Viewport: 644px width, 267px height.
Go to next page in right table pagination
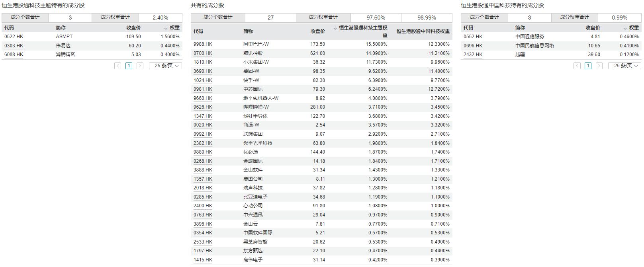(x=599, y=66)
